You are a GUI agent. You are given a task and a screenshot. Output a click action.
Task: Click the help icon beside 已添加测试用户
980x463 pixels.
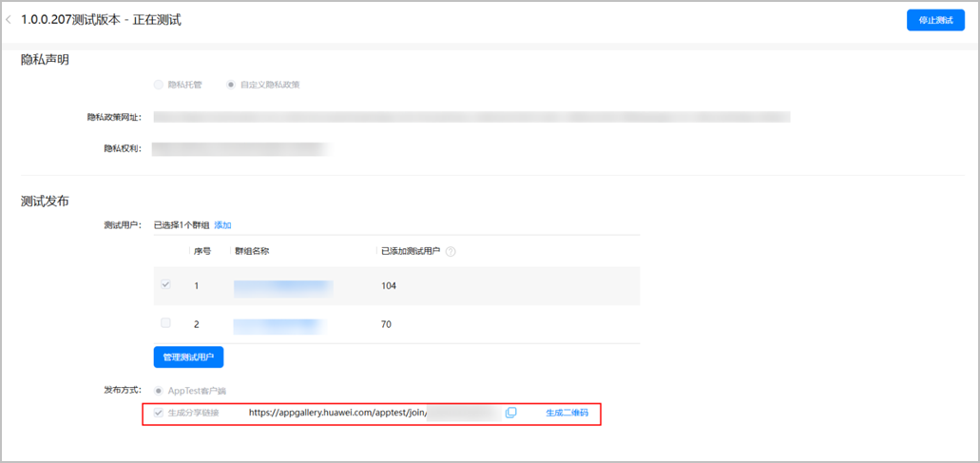click(x=451, y=252)
